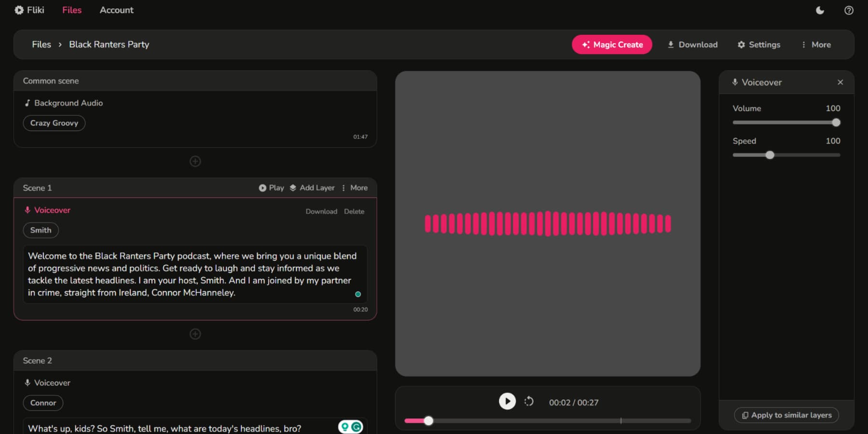This screenshot has height=434, width=868.
Task: Open the Grammarly icon in Scene 2 text
Action: coord(356,426)
